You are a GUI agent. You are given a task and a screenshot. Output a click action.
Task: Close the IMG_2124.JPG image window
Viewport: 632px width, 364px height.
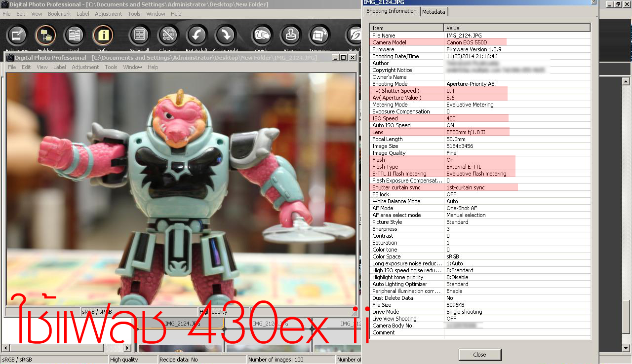(x=353, y=58)
